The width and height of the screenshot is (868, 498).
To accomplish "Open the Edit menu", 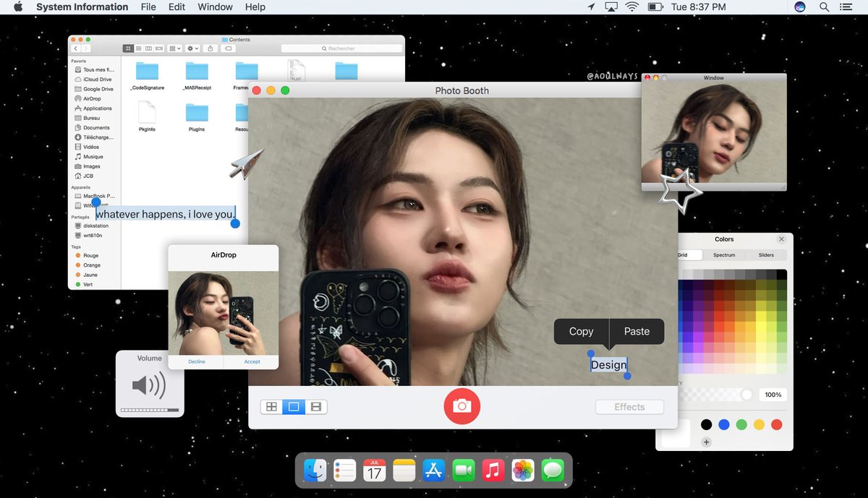I will [176, 7].
